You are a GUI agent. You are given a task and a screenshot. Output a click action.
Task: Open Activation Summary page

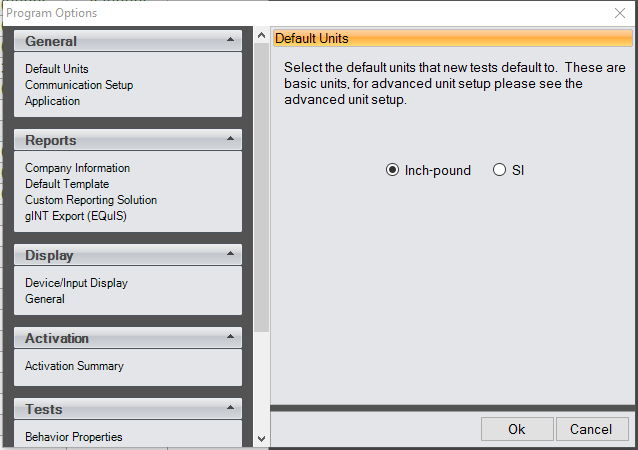tap(74, 366)
